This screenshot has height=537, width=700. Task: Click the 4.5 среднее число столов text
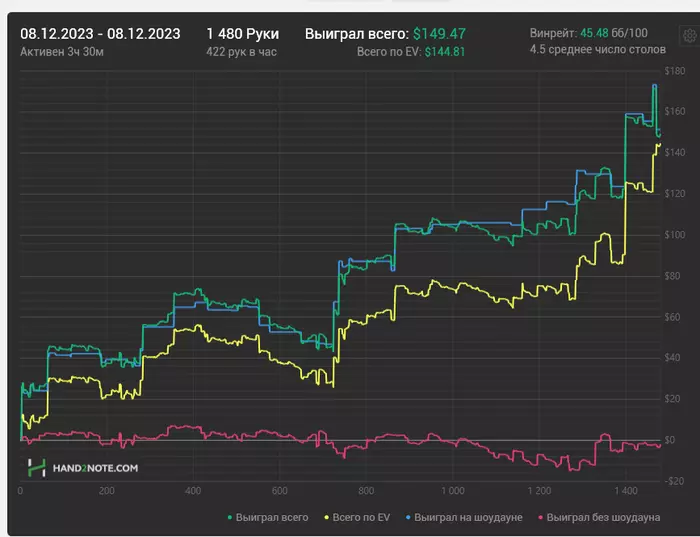click(598, 50)
